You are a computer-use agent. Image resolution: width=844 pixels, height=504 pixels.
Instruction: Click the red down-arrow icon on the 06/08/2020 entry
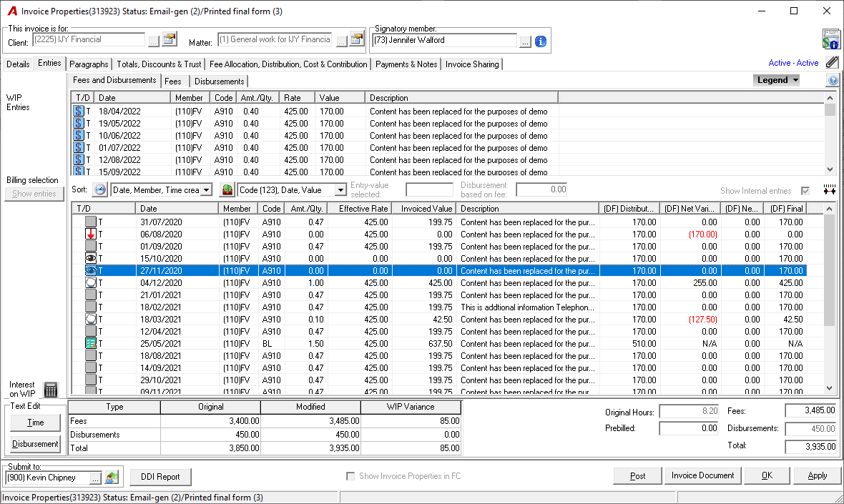90,234
